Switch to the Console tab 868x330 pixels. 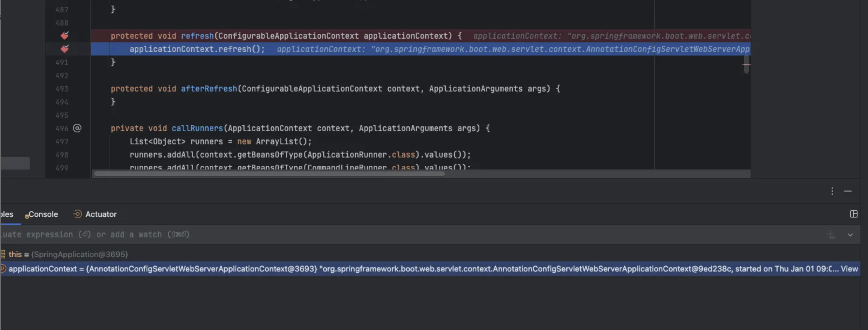[43, 214]
